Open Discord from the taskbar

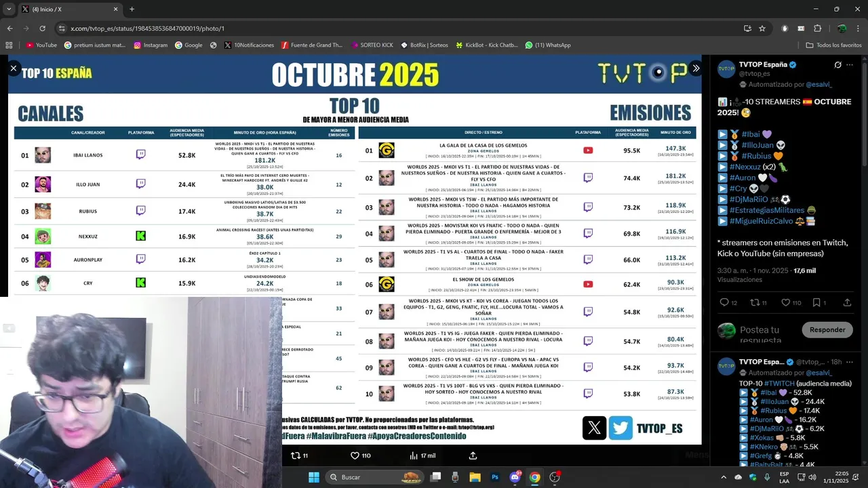point(515,477)
